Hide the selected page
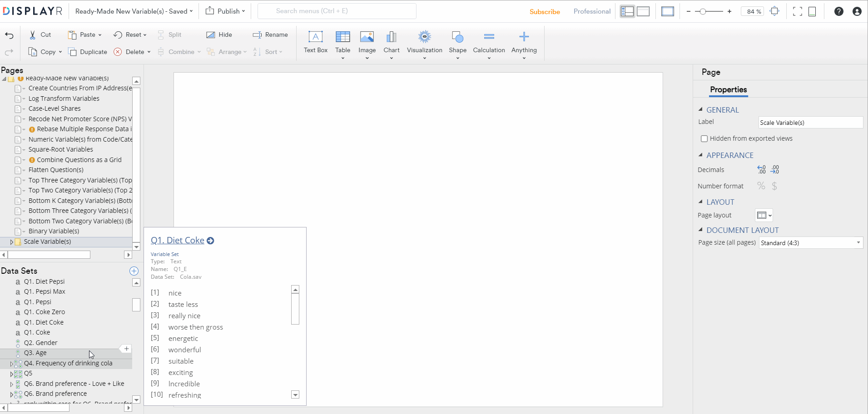868x414 pixels. pyautogui.click(x=219, y=34)
